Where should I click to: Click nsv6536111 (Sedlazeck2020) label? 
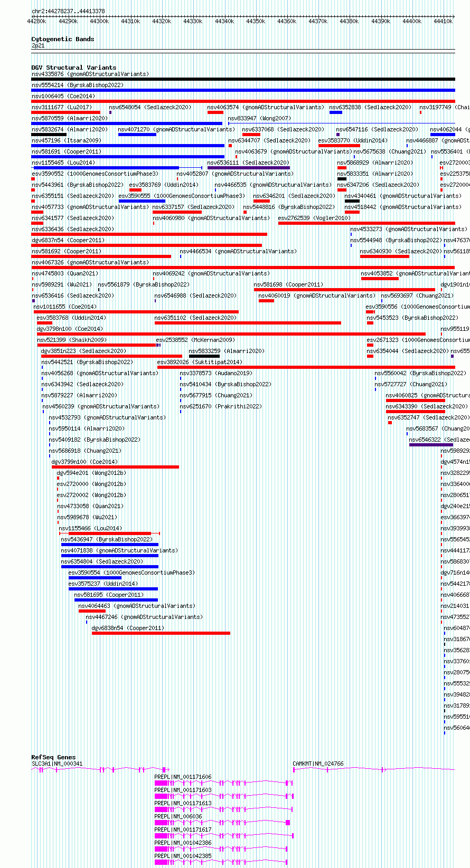tap(248, 163)
